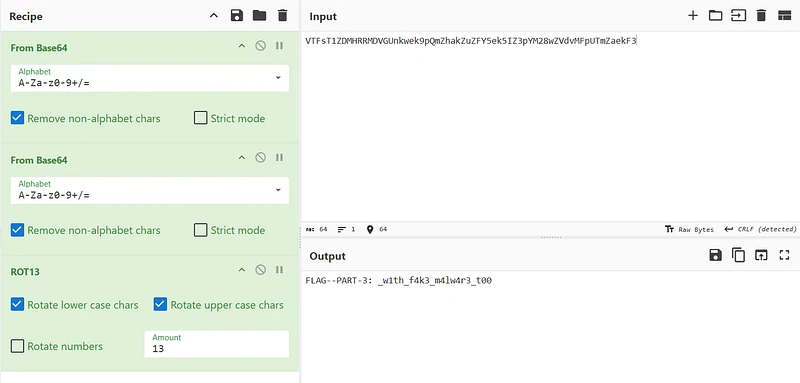This screenshot has width=800, height=383.
Task: Clear input and output with trash icon
Action: [x=761, y=16]
